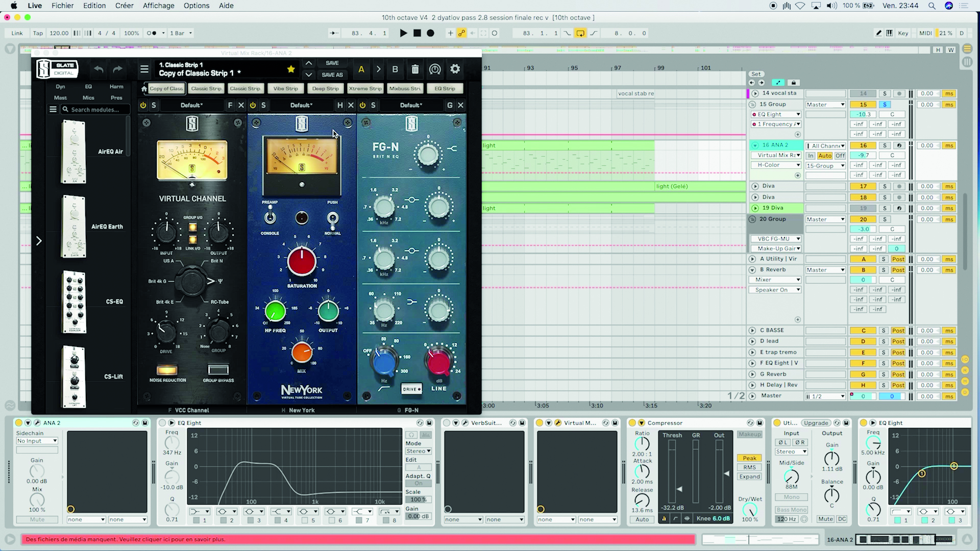The width and height of the screenshot is (980, 551).
Task: Click the orange MIX knob on New York
Action: pos(302,353)
